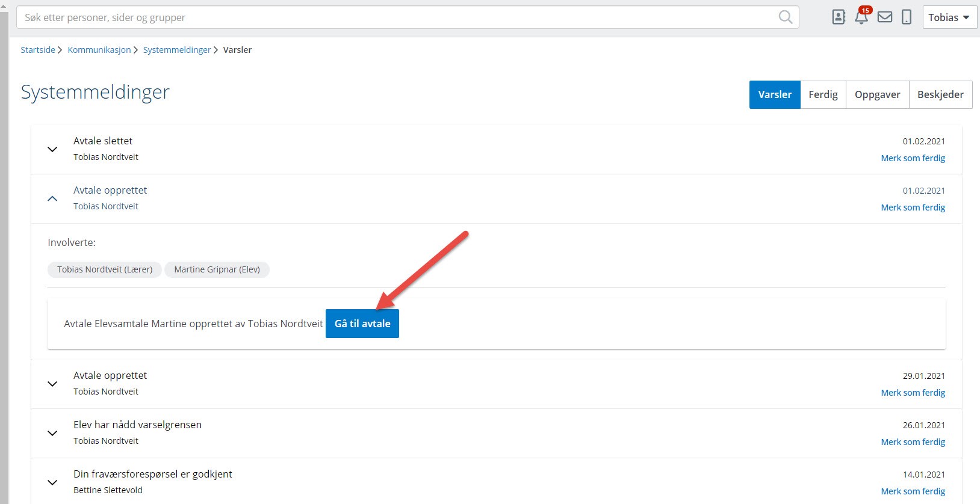Switch to the Oppgaver tab
The image size is (980, 504).
point(877,94)
